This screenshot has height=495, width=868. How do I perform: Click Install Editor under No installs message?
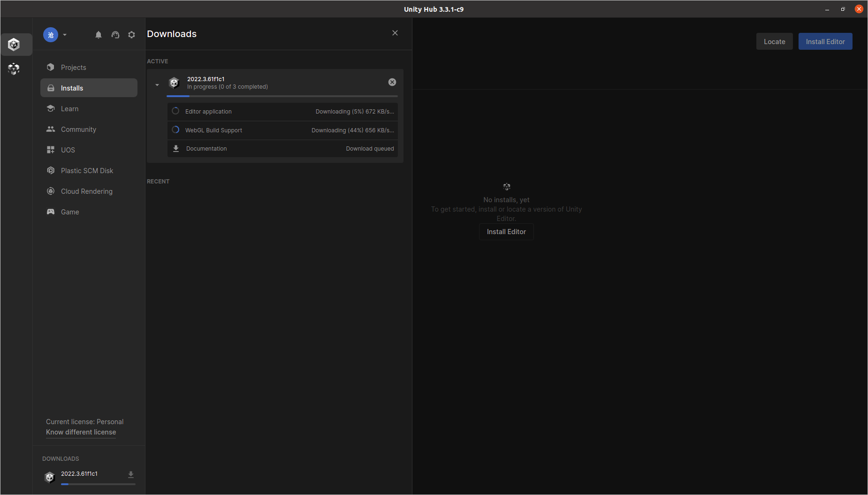point(506,232)
